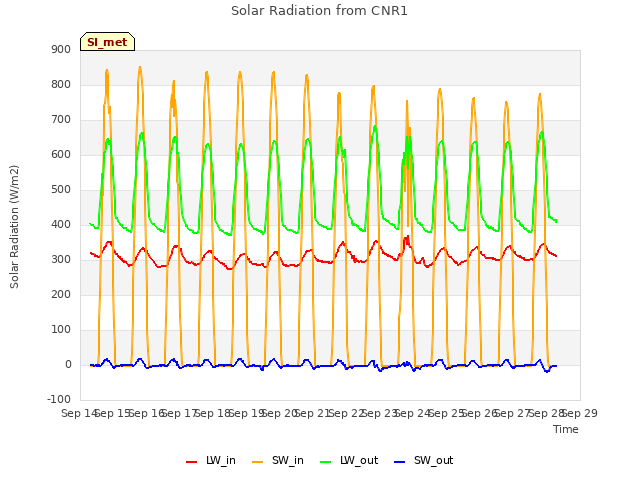The width and height of the screenshot is (640, 480).
Task: Click the red LW_in legend swatch
Action: [191, 462]
